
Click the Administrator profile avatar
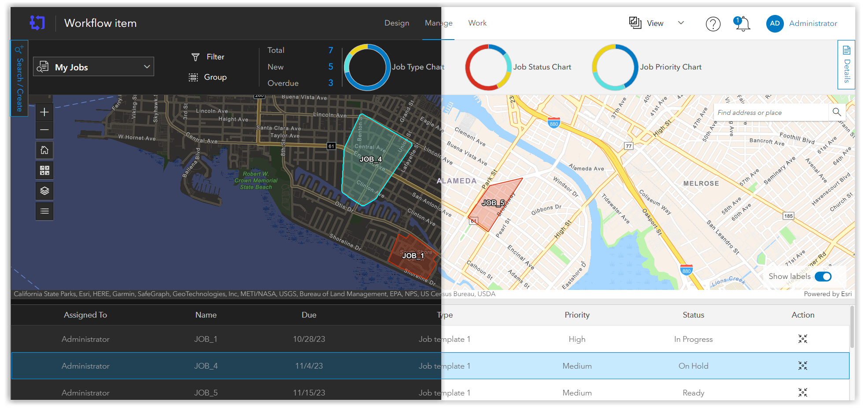coord(775,24)
